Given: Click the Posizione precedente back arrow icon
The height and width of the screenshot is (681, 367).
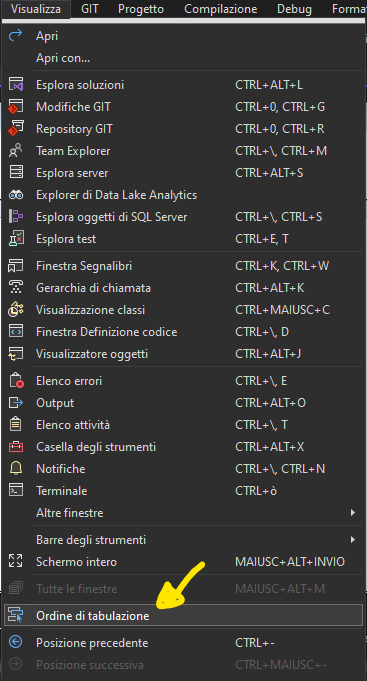Looking at the screenshot, I should pyautogui.click(x=16, y=642).
